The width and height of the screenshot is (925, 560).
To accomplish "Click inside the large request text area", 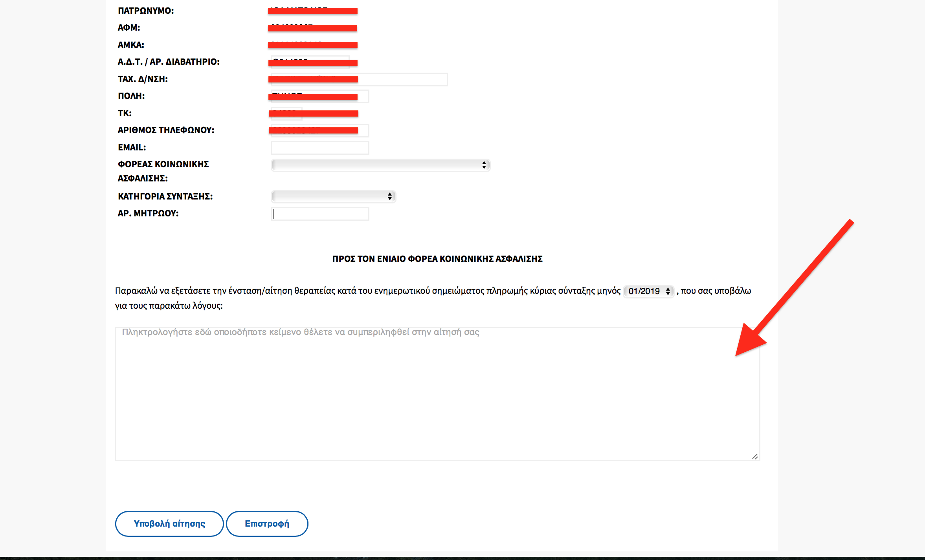I will (437, 393).
